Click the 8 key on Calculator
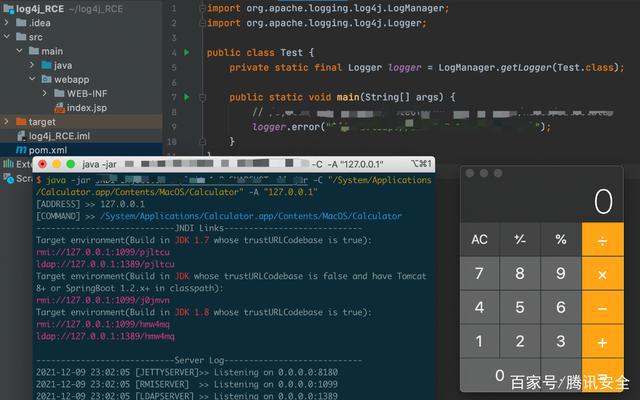Image resolution: width=640 pixels, height=400 pixels. (520, 273)
